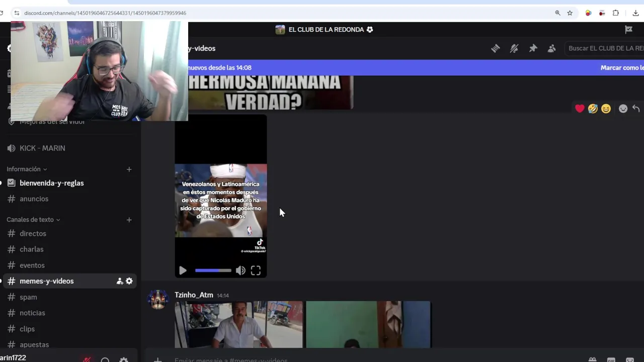Open the add reaction smiley icon

point(623,109)
